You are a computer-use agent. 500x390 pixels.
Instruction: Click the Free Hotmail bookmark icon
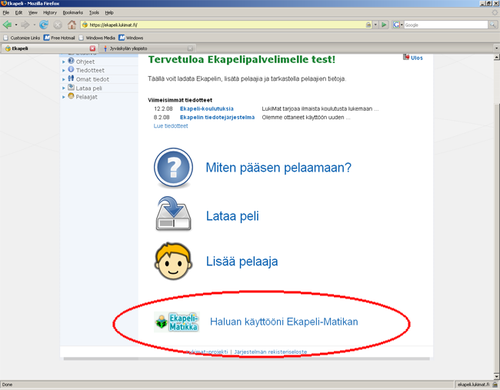pos(47,38)
